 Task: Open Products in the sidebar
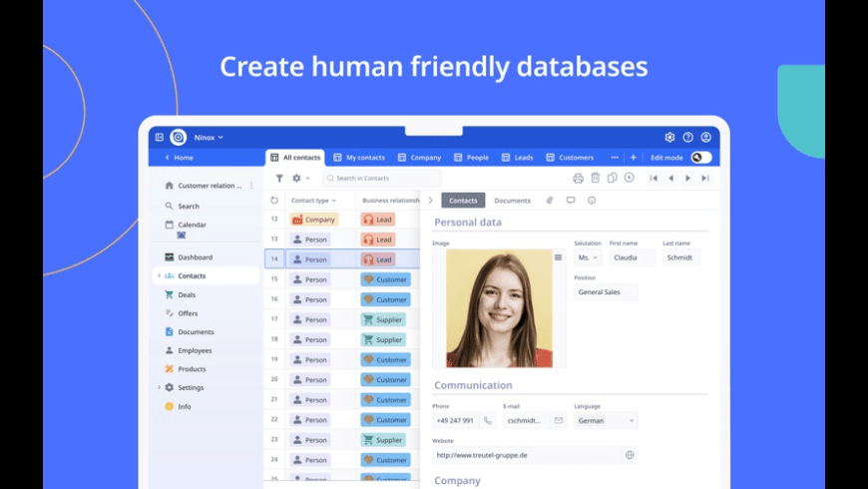[x=192, y=369]
